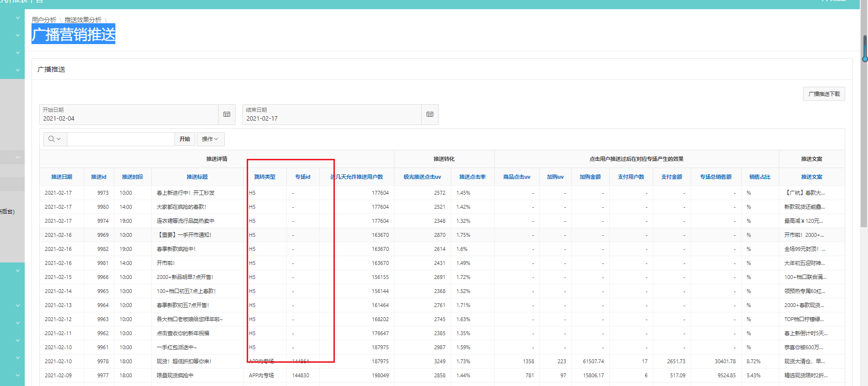Select the 广播营销推送 page title
Screen dimensions: 868x386
pos(74,34)
